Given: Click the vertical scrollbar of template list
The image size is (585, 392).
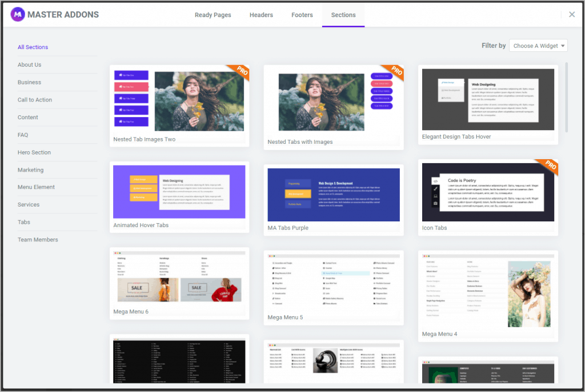Looking at the screenshot, I should 567,97.
